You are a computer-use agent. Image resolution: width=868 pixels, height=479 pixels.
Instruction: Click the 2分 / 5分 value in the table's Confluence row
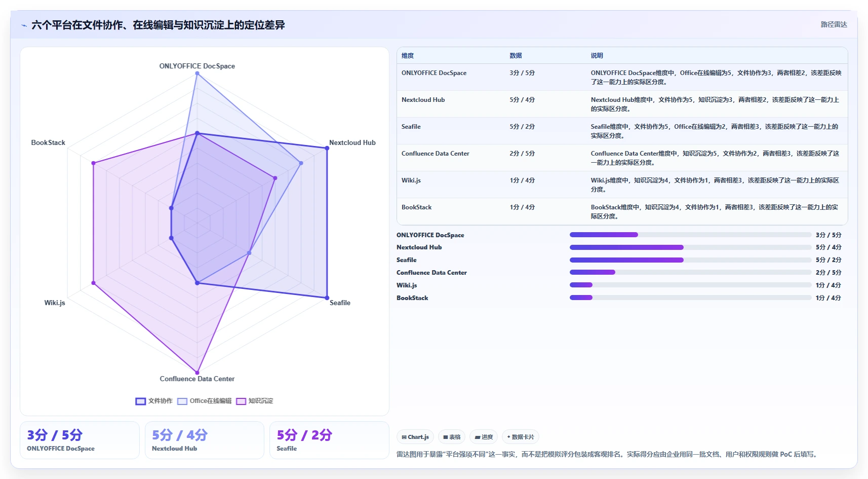[522, 154]
